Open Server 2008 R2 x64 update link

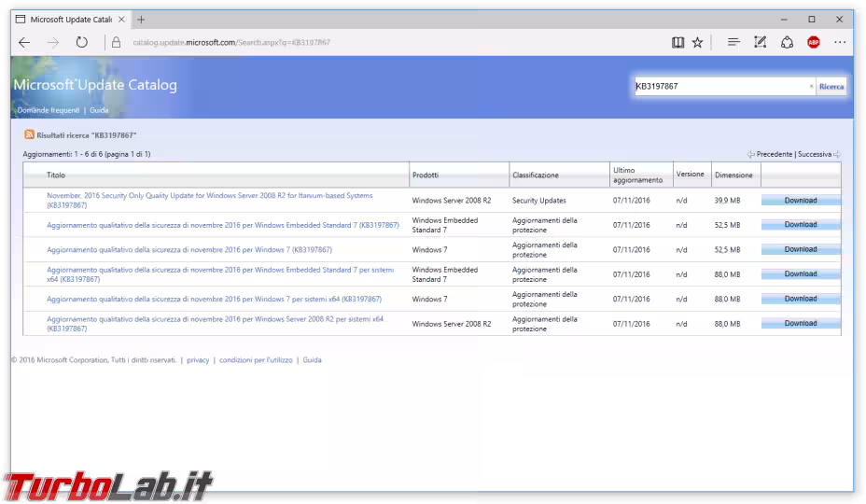(215, 324)
